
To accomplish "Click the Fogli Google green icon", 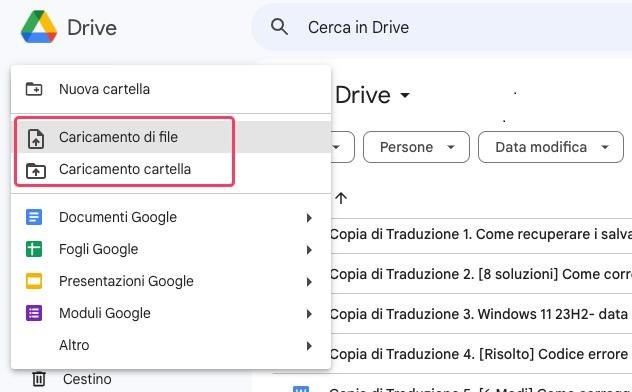I will tap(34, 249).
